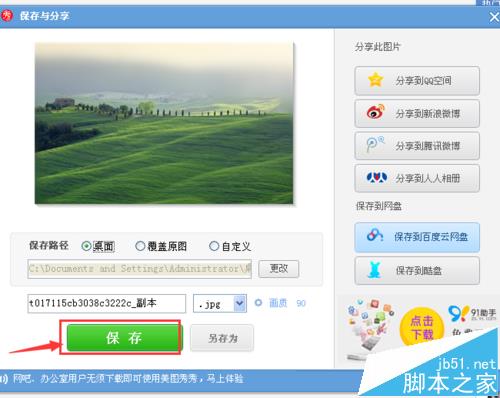Share via the Renren album icon
500x398 pixels.
click(377, 178)
